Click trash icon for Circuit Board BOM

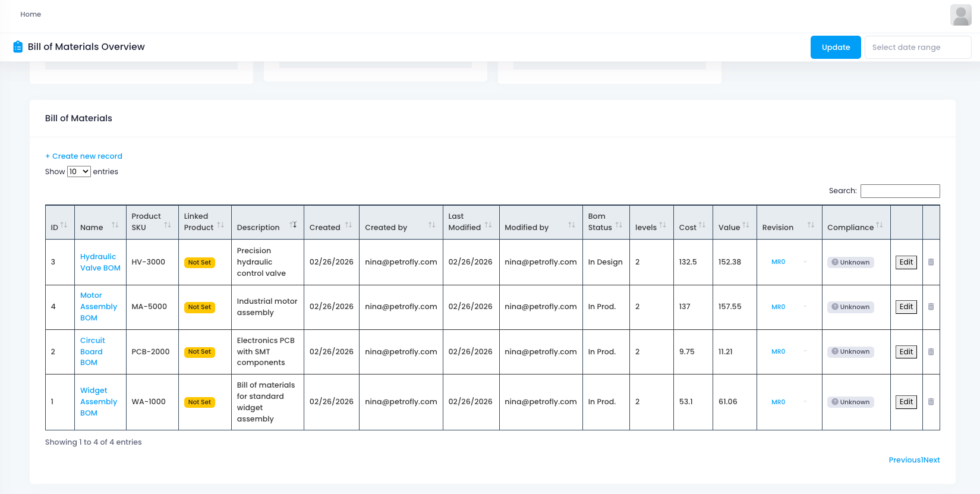tap(931, 352)
